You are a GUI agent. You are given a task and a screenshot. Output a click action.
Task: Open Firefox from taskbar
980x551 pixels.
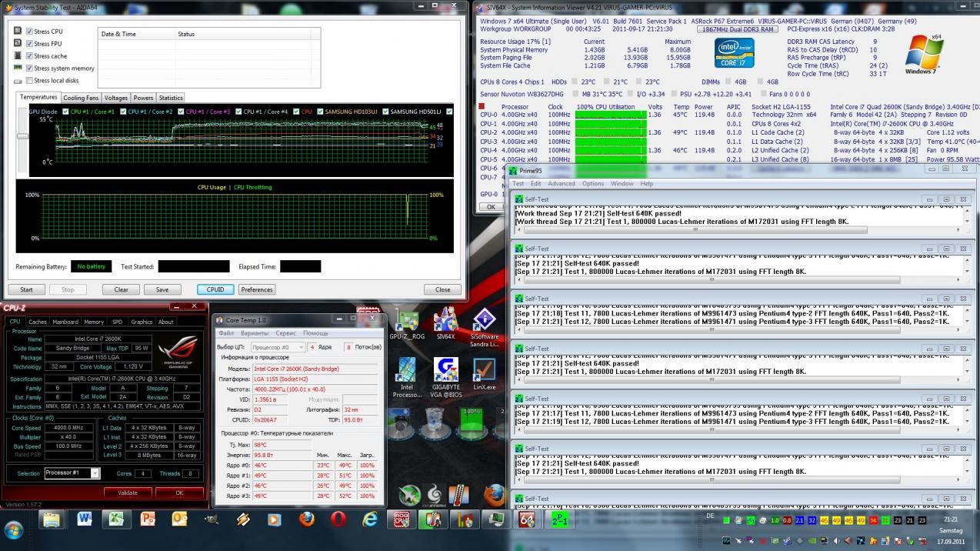click(307, 520)
